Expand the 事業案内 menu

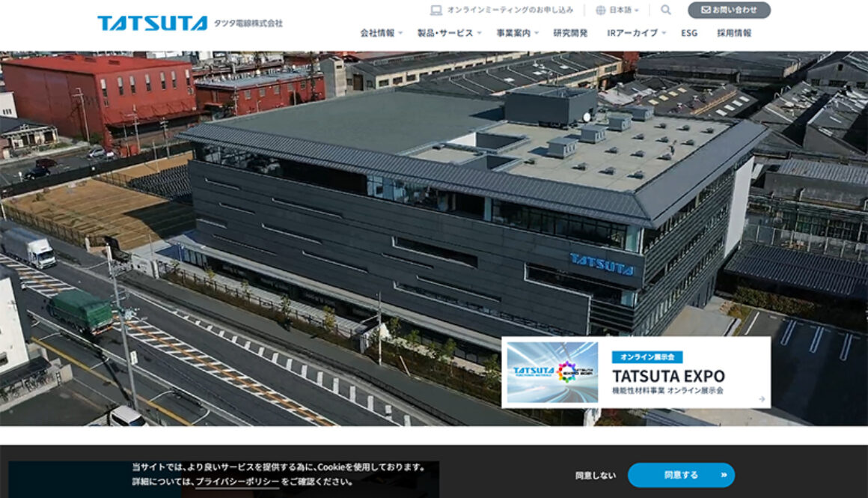pyautogui.click(x=517, y=33)
